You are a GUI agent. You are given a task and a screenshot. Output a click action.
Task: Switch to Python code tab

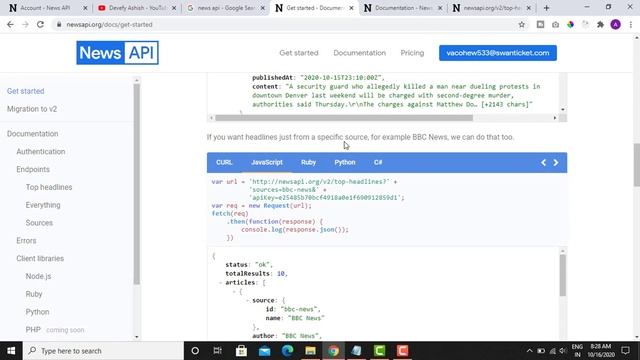point(345,162)
